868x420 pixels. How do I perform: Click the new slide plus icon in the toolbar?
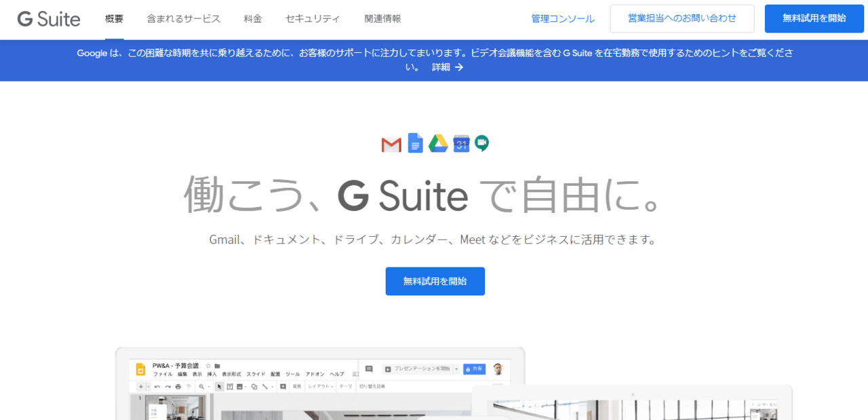pyautogui.click(x=141, y=386)
